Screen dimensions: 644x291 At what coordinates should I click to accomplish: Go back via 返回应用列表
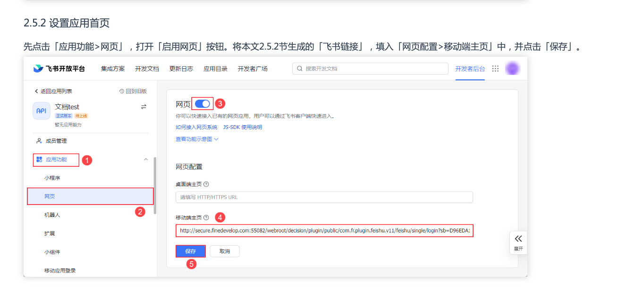53,91
